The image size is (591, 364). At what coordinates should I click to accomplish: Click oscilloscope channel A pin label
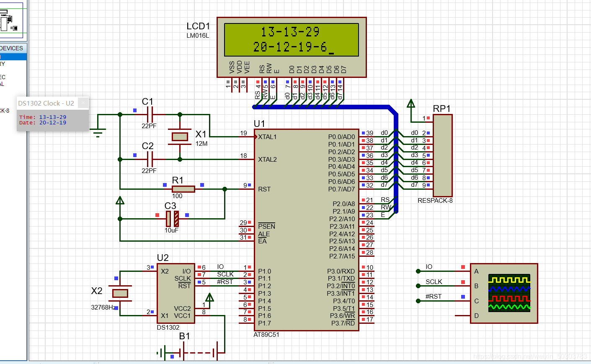pyautogui.click(x=476, y=271)
